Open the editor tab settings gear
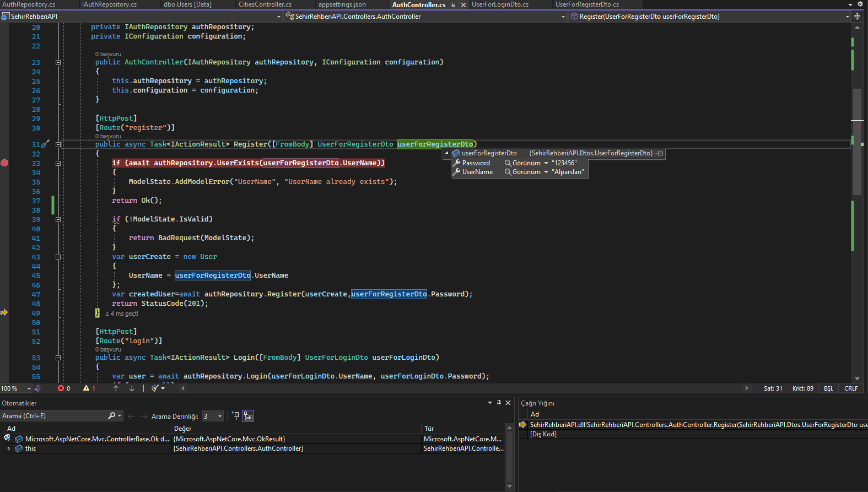 (860, 4)
